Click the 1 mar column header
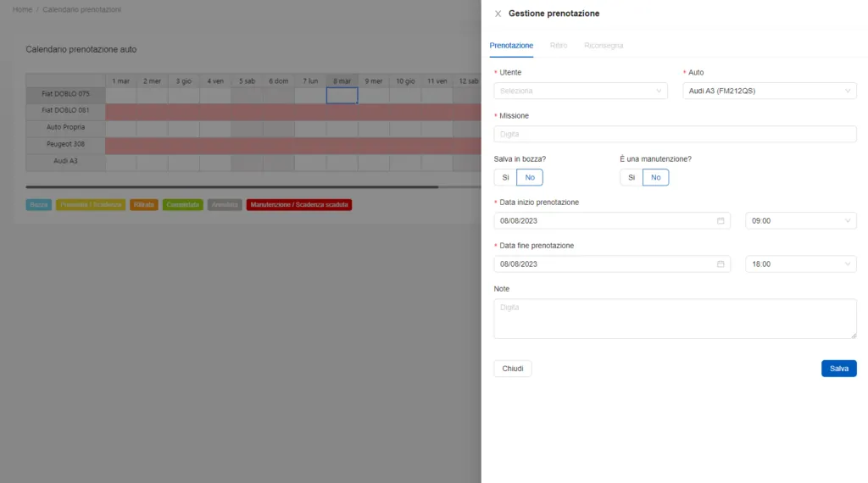This screenshot has width=868, height=483. point(120,80)
